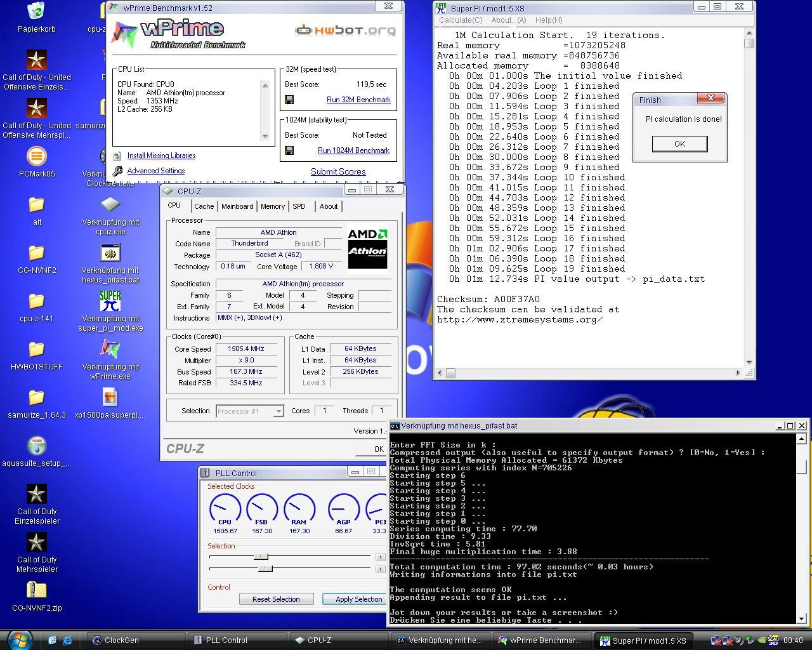
Task: Switch to the Cache tab in CPU-Z
Action: [204, 206]
